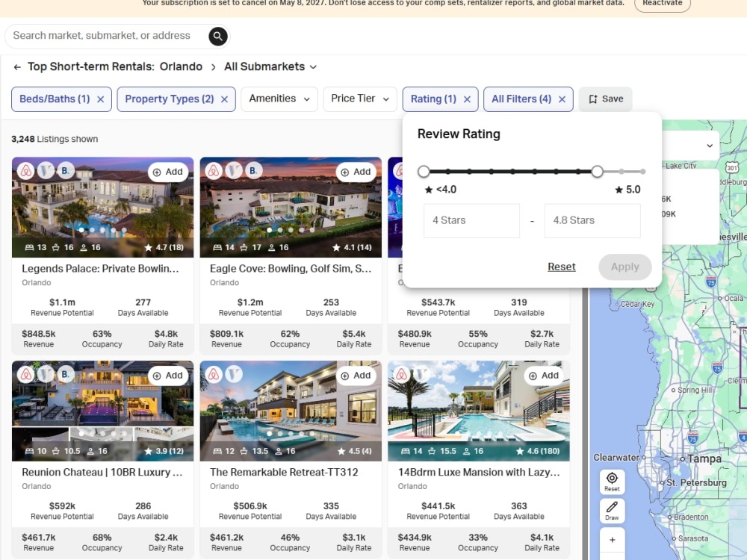This screenshot has height=560, width=747.
Task: Click Reset in Review Rating popup
Action: (x=561, y=267)
